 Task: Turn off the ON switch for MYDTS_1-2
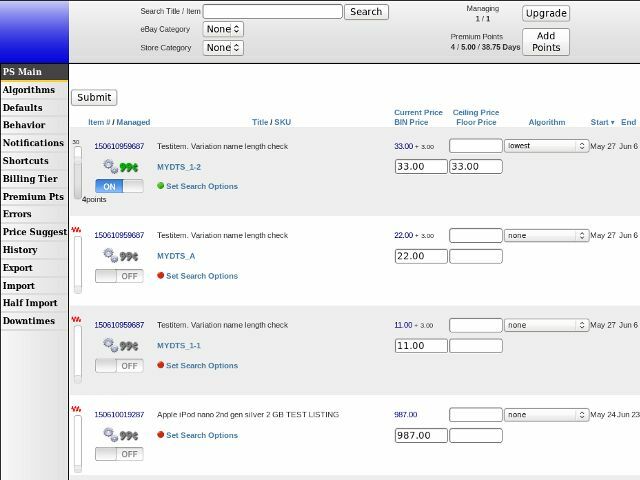click(x=119, y=186)
